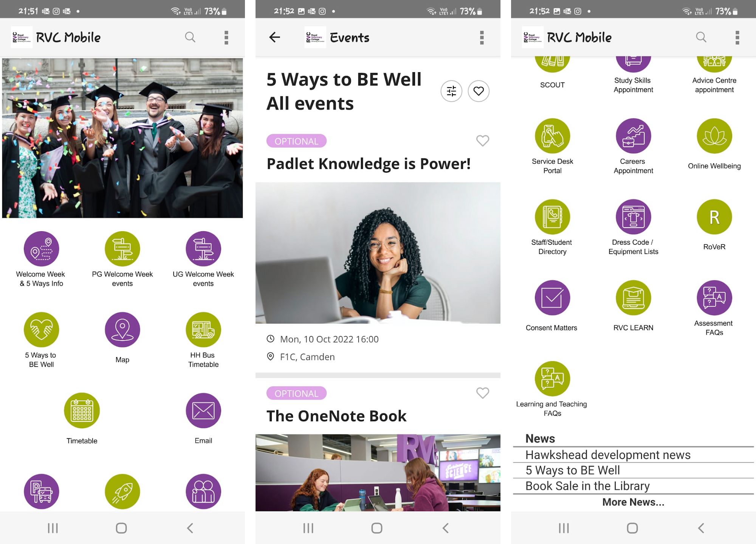
Task: Open the Staff/Student Directory icon
Action: [552, 217]
